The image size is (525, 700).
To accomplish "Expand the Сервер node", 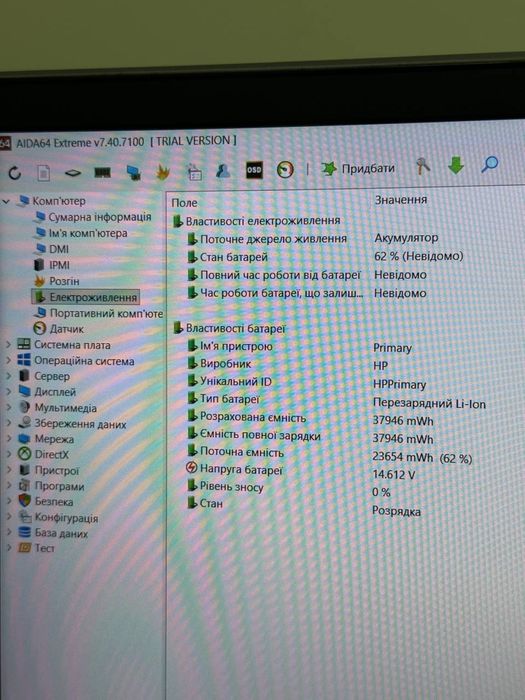I will 8,376.
